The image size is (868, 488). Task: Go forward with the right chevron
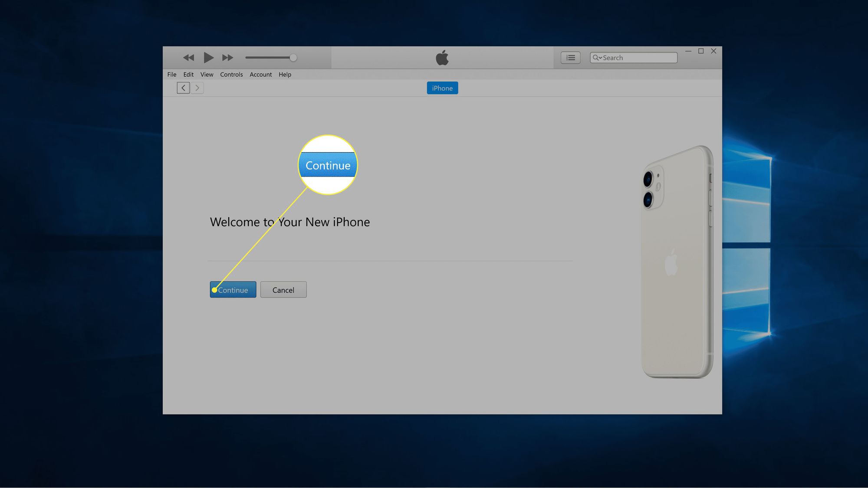pos(197,88)
